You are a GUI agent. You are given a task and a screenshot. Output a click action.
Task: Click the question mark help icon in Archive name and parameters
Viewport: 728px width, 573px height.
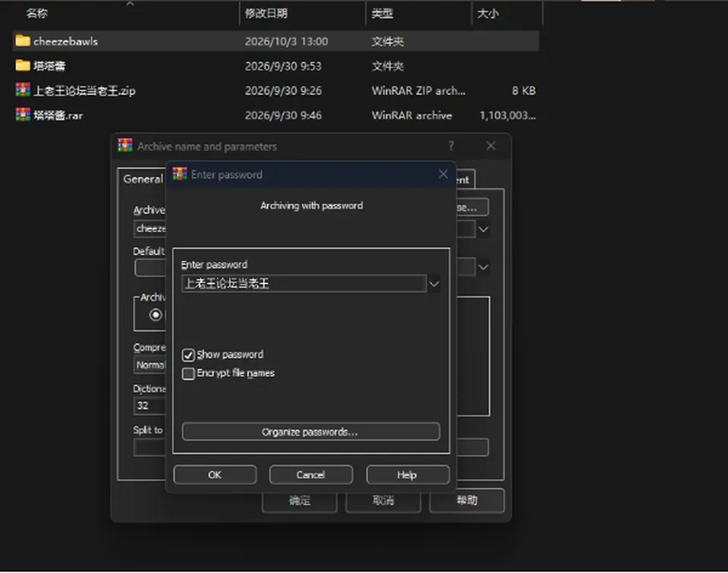click(450, 146)
